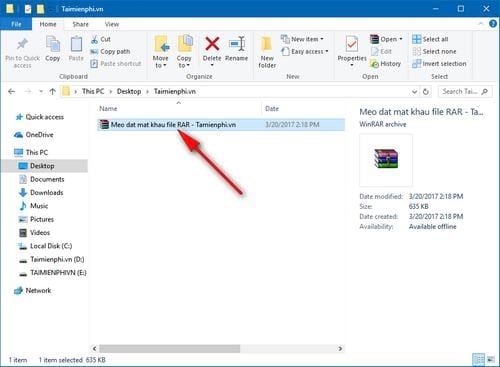
Task: Click Select none
Action: (x=434, y=51)
